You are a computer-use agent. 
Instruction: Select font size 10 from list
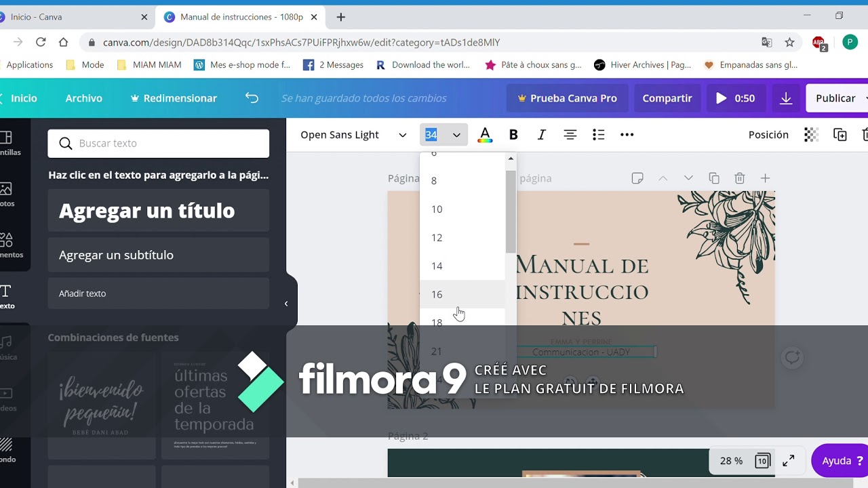(x=462, y=209)
